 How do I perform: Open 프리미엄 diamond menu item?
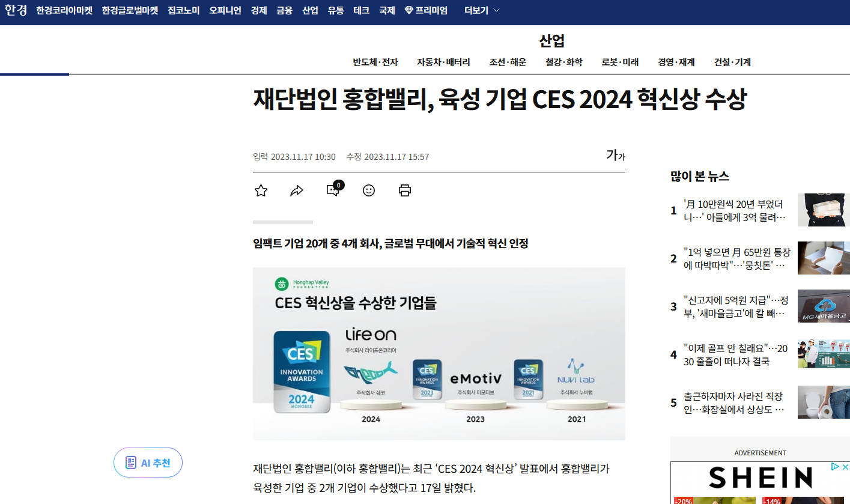pyautogui.click(x=426, y=10)
